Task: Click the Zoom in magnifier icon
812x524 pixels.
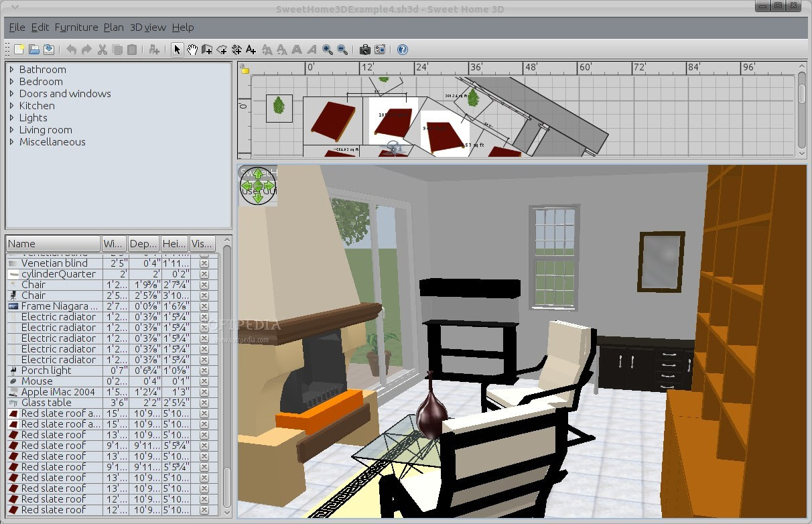Action: tap(328, 50)
